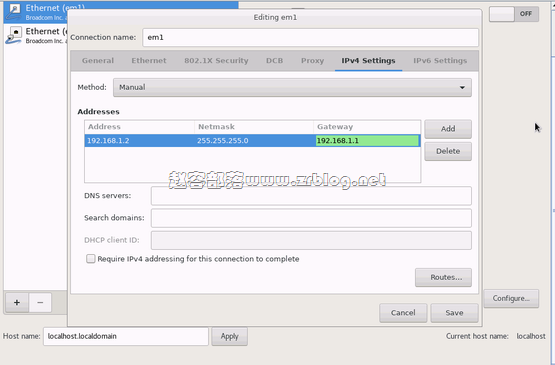Viewport: 555px width, 365px height.
Task: Click the Method dropdown arrow
Action: click(462, 87)
